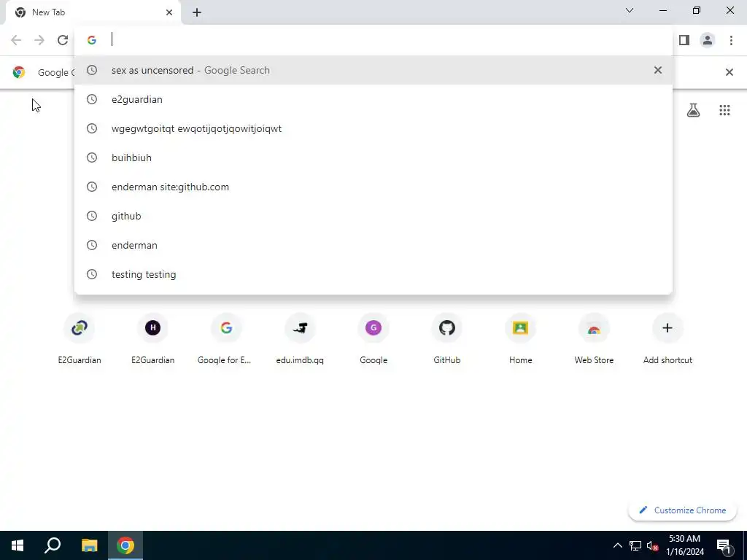
Task: Open the network tray icon
Action: point(635,545)
